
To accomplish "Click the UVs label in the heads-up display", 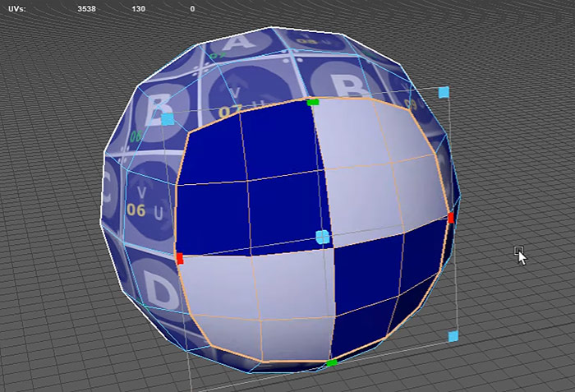I will [x=14, y=8].
